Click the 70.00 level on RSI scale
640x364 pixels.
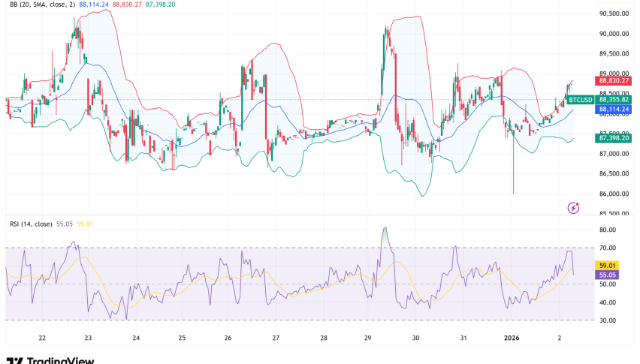point(609,248)
